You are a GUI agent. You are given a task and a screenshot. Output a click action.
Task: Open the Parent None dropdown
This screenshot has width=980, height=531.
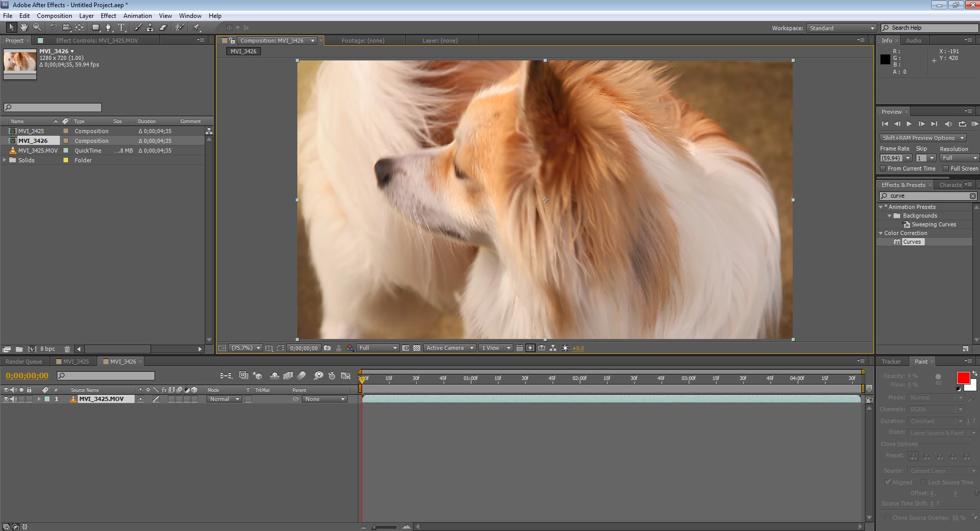coord(324,399)
